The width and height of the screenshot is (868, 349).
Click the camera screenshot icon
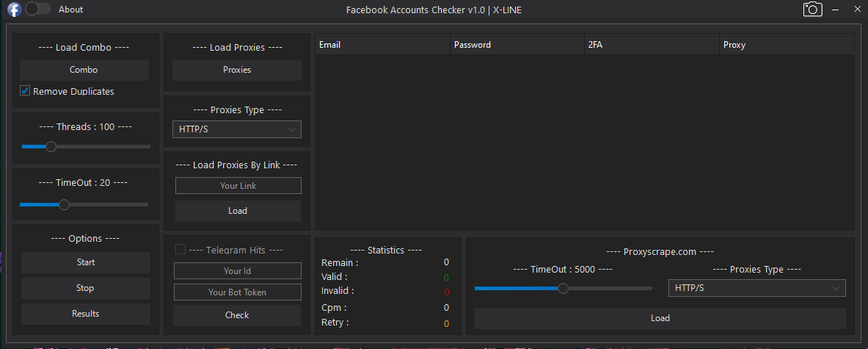pyautogui.click(x=813, y=9)
